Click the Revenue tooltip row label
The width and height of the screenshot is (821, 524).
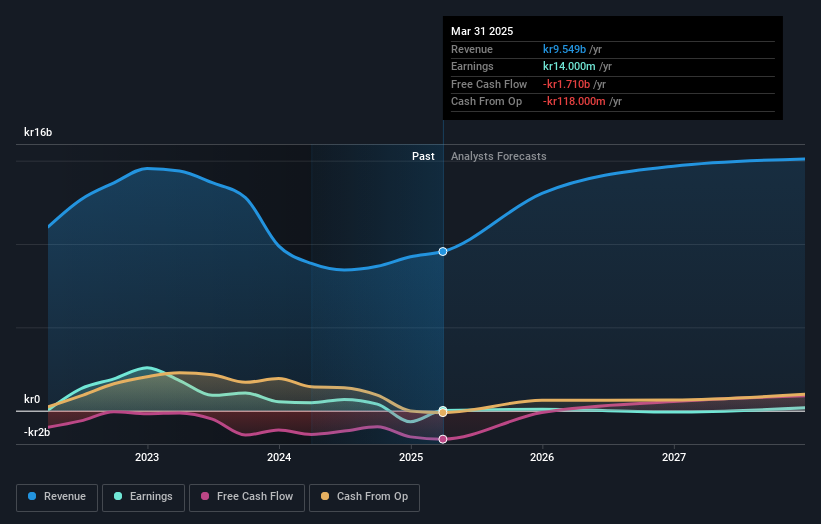tap(472, 49)
